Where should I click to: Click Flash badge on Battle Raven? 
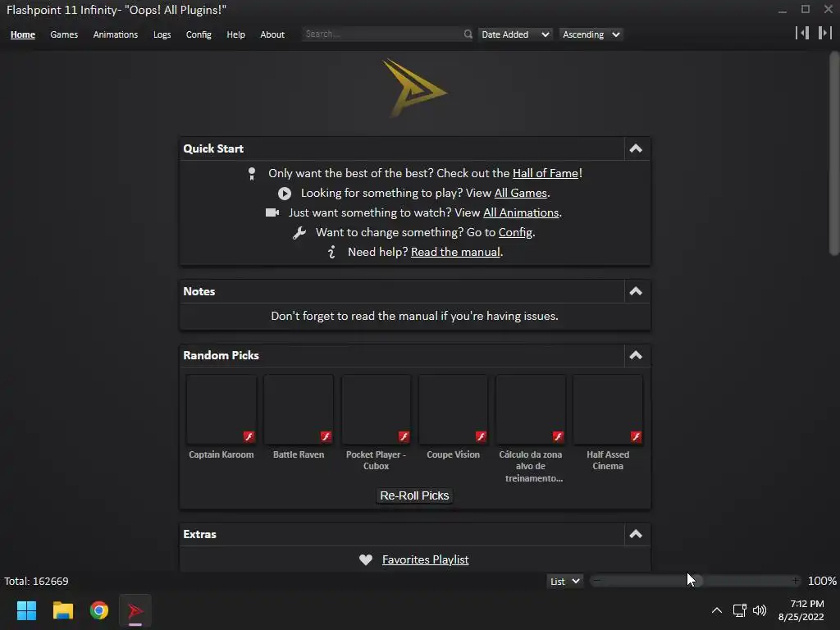coord(326,436)
